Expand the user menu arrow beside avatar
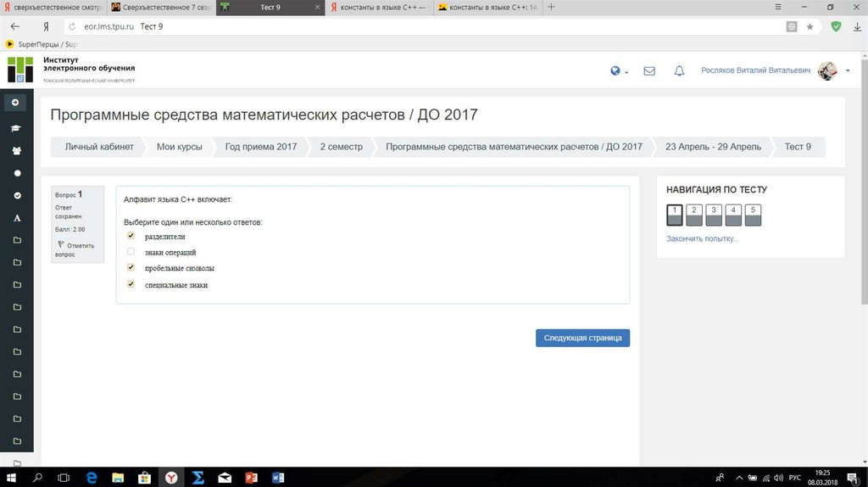This screenshot has height=487, width=868. click(x=848, y=71)
